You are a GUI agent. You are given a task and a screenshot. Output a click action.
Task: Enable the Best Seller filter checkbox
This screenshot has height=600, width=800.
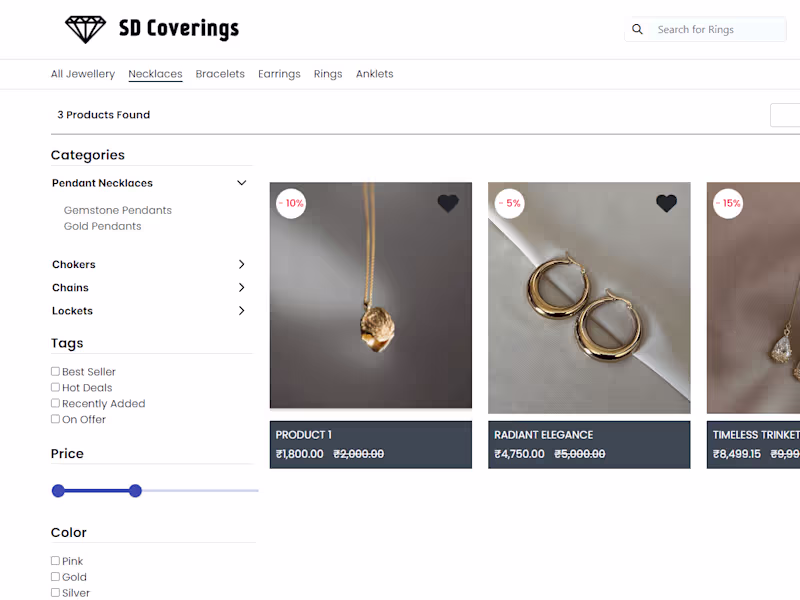coord(55,371)
